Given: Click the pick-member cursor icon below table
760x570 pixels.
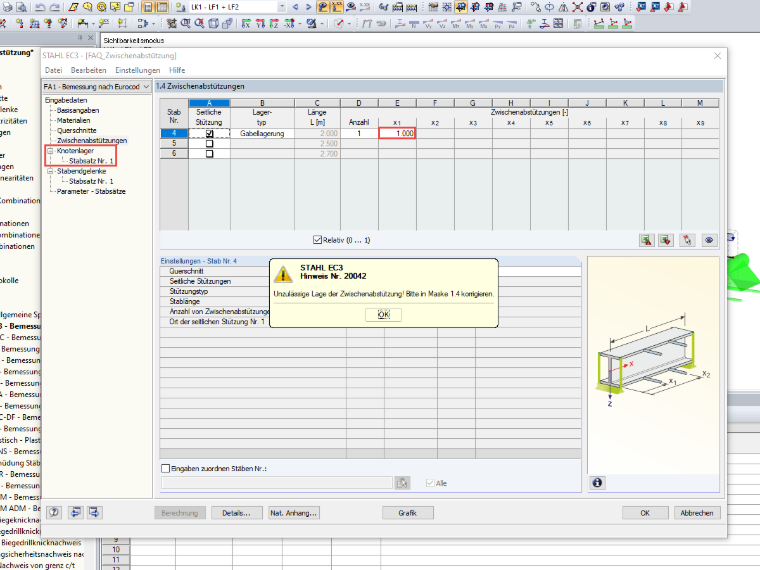Looking at the screenshot, I should [x=687, y=240].
